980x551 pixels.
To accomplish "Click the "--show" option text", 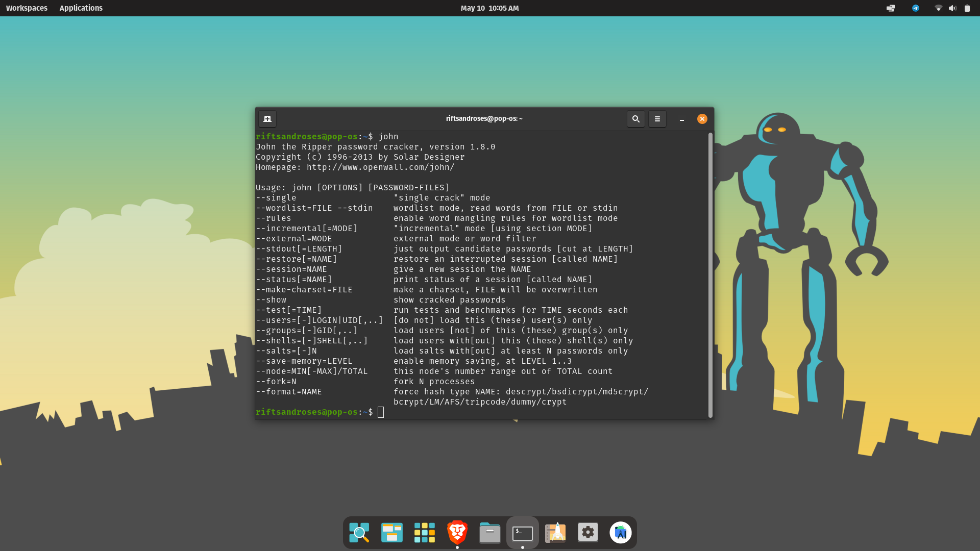I will click(271, 300).
